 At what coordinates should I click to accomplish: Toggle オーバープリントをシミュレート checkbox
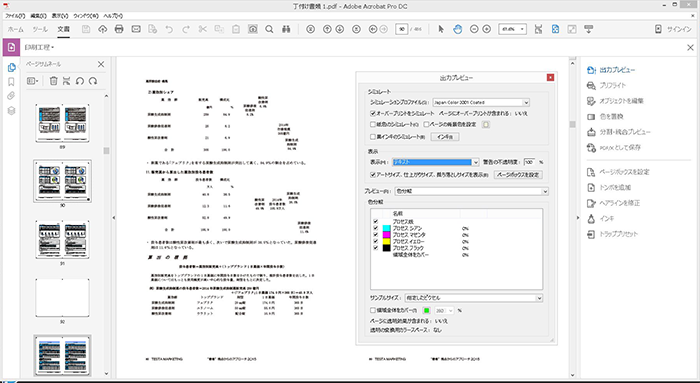373,113
